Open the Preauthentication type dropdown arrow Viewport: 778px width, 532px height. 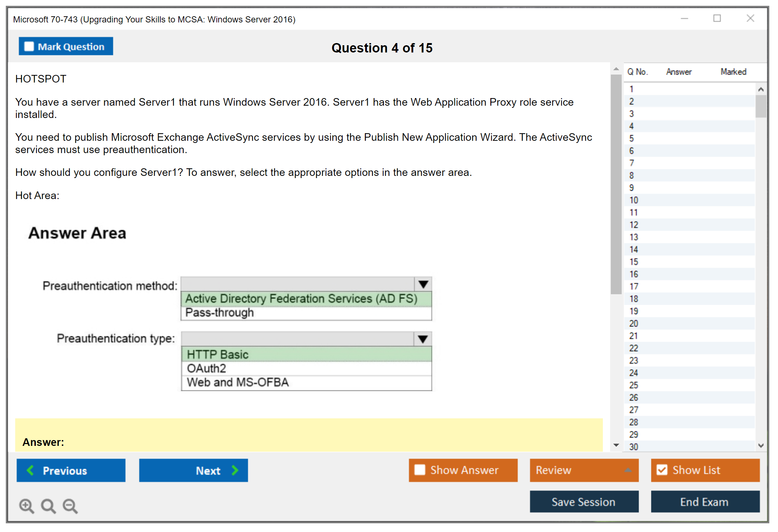[x=423, y=339]
